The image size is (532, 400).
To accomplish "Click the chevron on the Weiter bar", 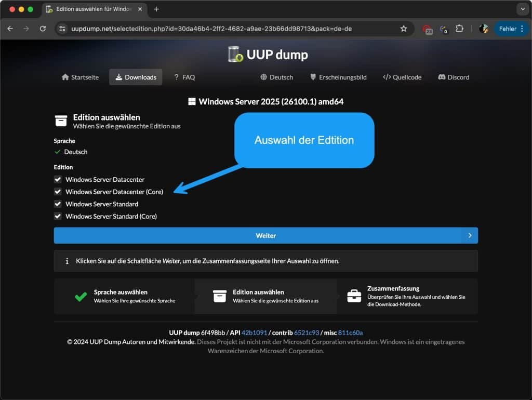I will [x=471, y=235].
